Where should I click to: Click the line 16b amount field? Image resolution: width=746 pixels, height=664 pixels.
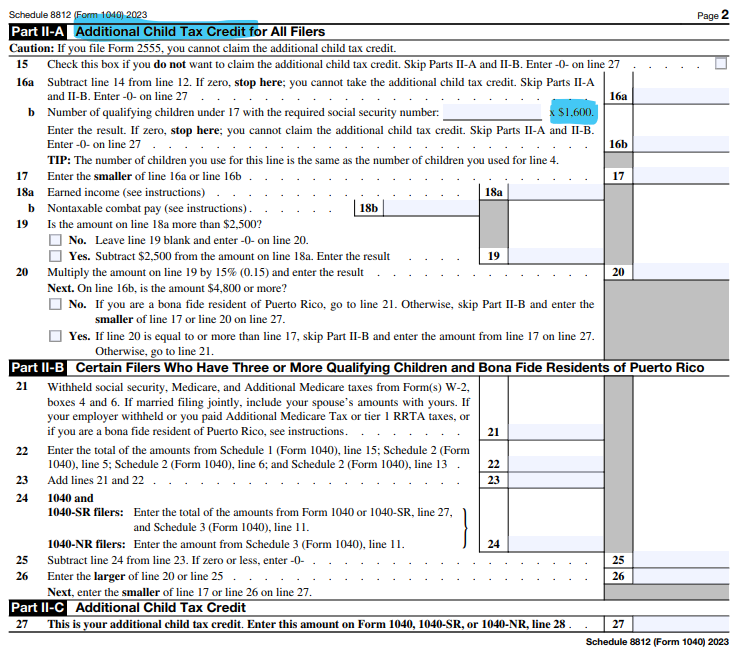(681, 144)
